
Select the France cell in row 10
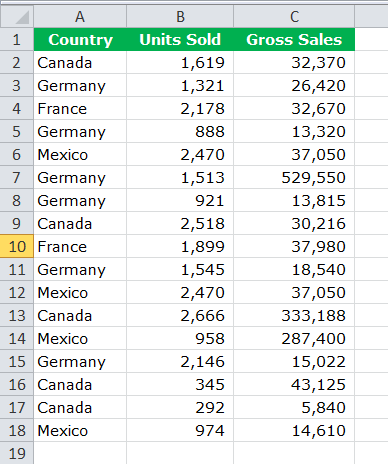point(80,246)
